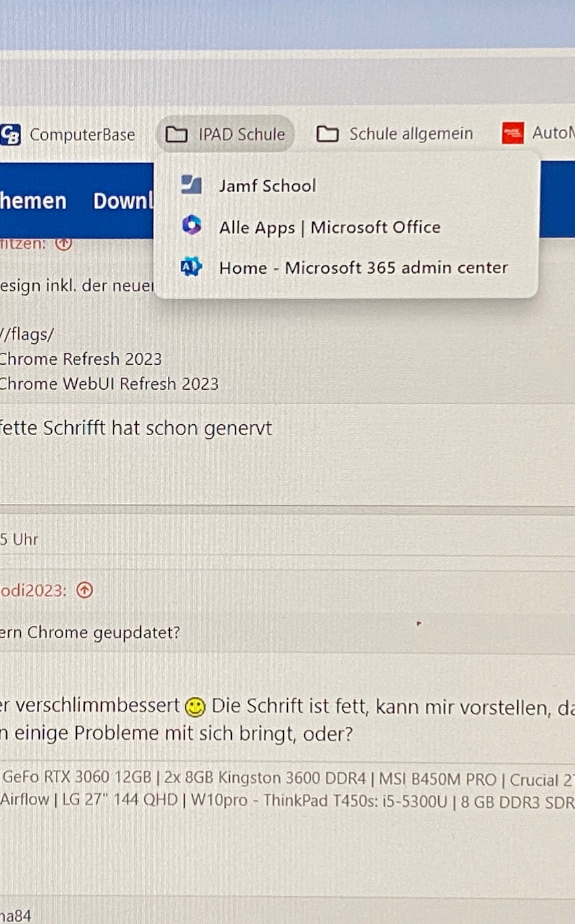Screen dimensions: 575x924
Task: Click the arrow icon beside odi2023
Action: 84,591
